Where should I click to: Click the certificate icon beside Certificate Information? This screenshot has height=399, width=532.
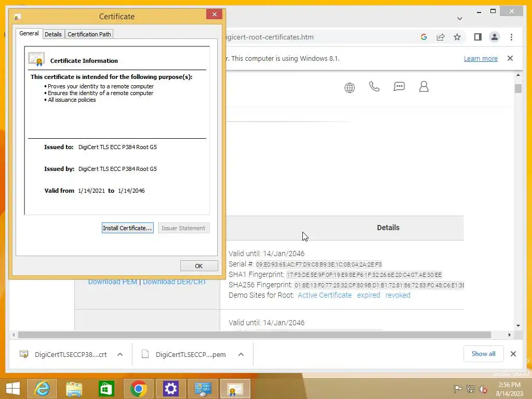37,59
